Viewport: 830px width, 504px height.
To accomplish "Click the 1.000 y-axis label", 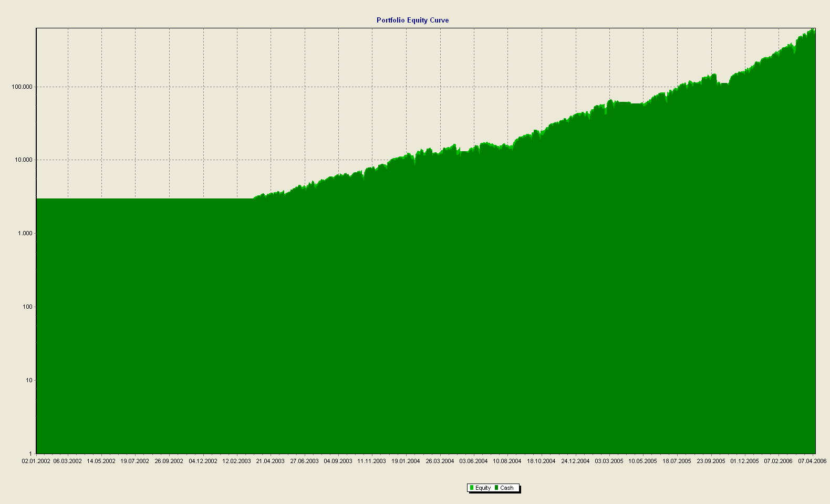I will pos(25,233).
